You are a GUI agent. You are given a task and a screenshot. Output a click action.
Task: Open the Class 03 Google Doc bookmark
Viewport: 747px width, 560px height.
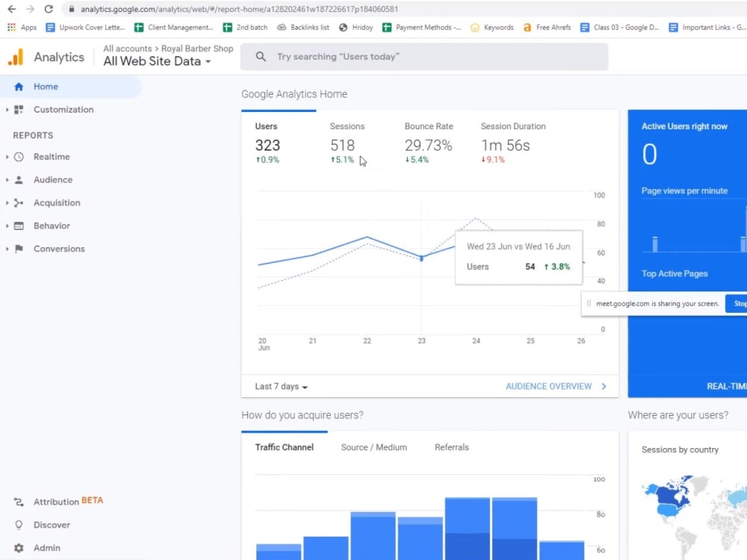click(x=620, y=27)
